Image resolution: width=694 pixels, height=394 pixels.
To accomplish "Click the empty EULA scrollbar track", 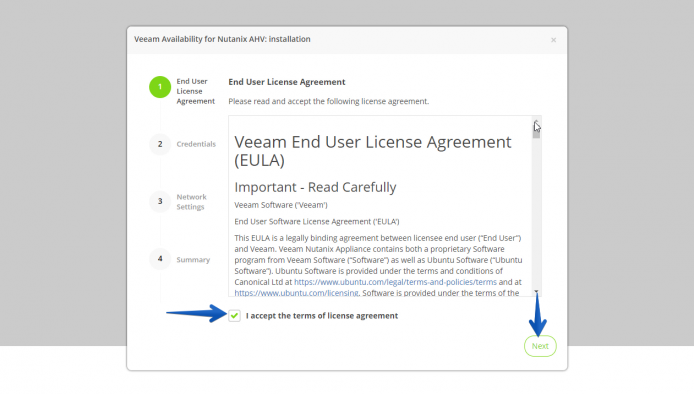I will tap(536, 213).
